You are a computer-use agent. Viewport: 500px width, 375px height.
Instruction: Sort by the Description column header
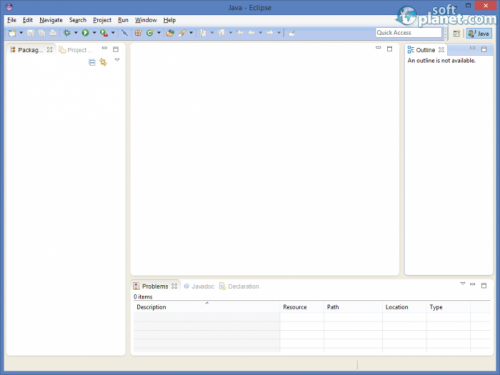pyautogui.click(x=207, y=307)
